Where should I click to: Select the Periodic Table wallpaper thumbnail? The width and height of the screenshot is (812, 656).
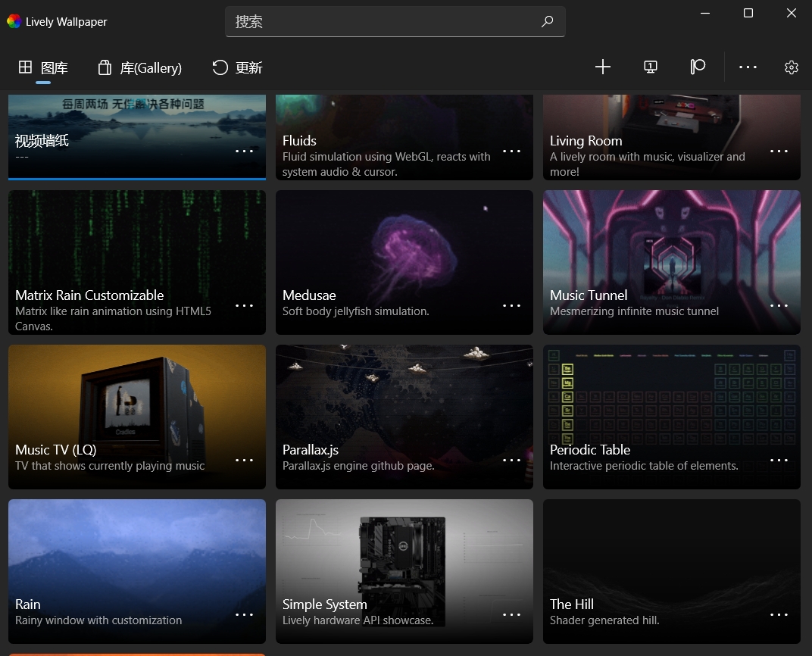672,417
